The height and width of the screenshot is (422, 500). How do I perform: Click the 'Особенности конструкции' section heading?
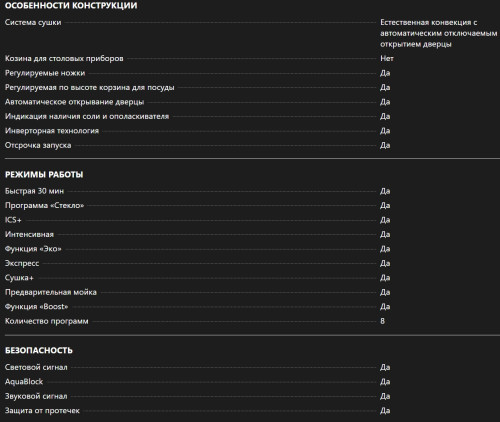coord(71,6)
